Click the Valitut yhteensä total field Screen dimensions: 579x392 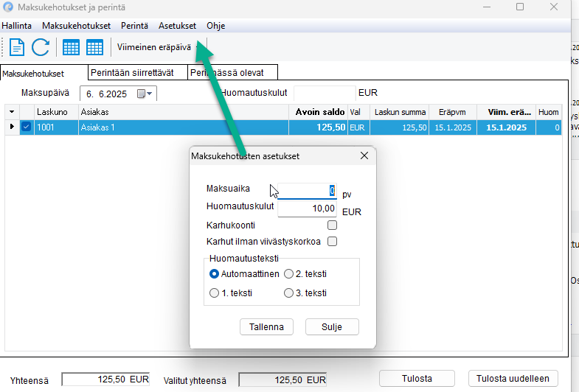(x=282, y=379)
